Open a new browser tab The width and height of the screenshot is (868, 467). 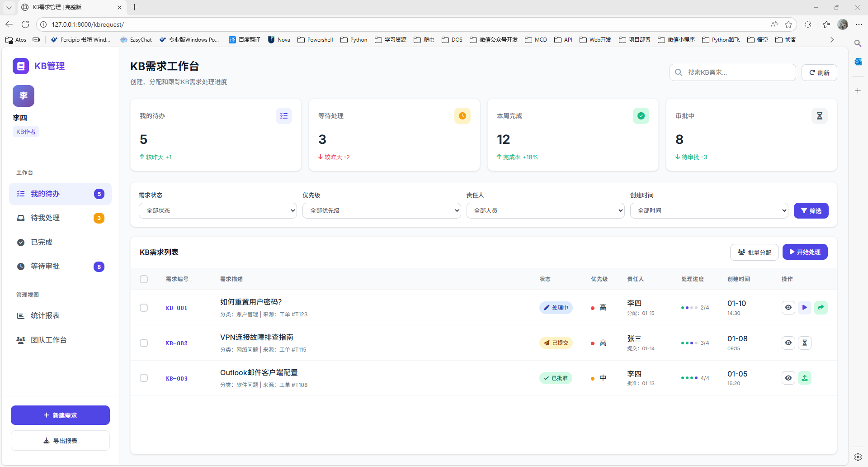coord(135,7)
